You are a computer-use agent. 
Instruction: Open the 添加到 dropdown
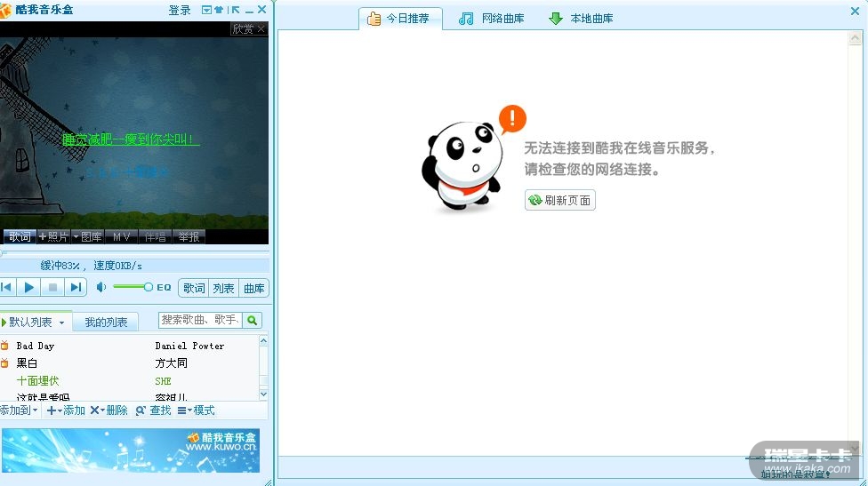[x=19, y=410]
